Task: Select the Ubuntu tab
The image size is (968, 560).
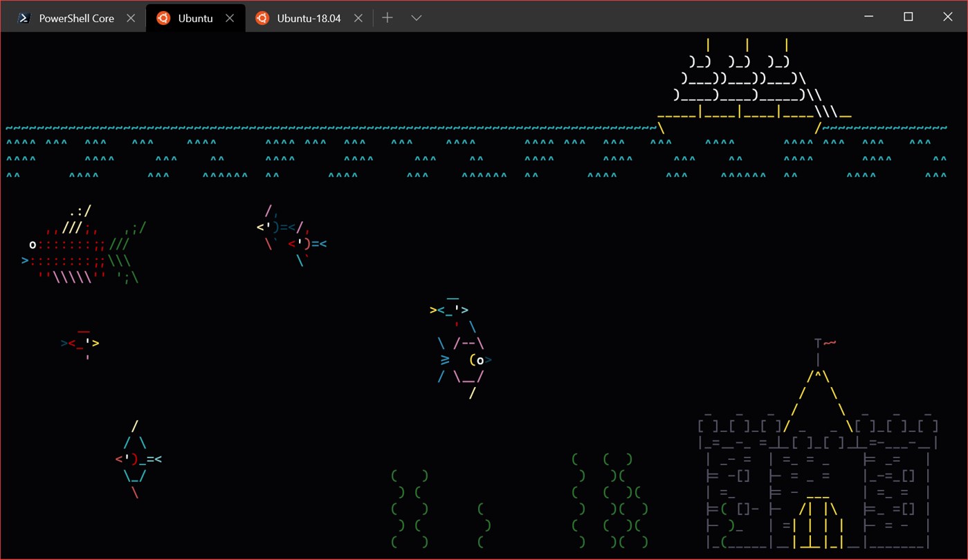Action: 195,19
